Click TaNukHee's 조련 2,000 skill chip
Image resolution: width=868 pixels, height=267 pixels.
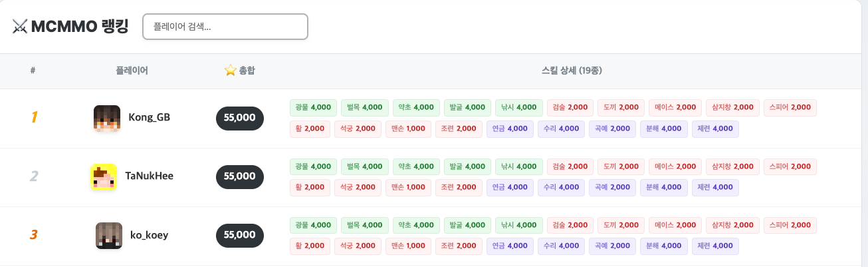[x=459, y=188]
